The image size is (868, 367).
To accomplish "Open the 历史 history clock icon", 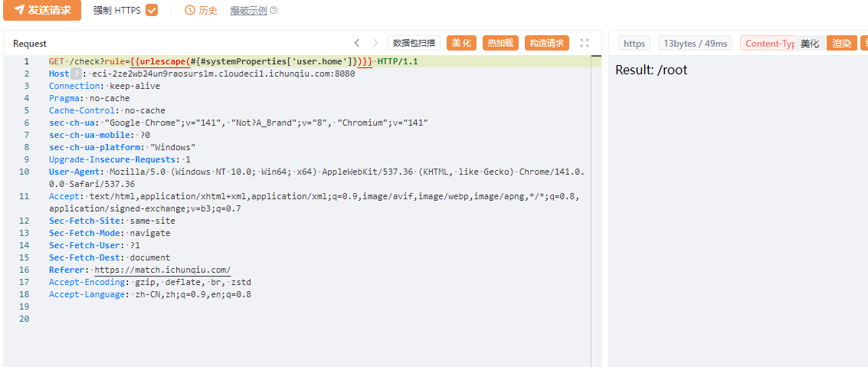I will (x=189, y=11).
